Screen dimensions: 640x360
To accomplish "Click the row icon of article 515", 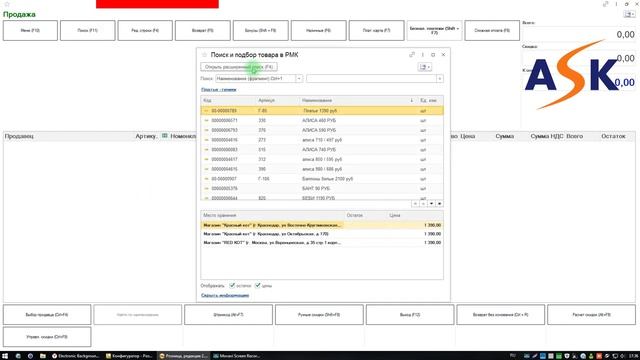I will click(206, 150).
